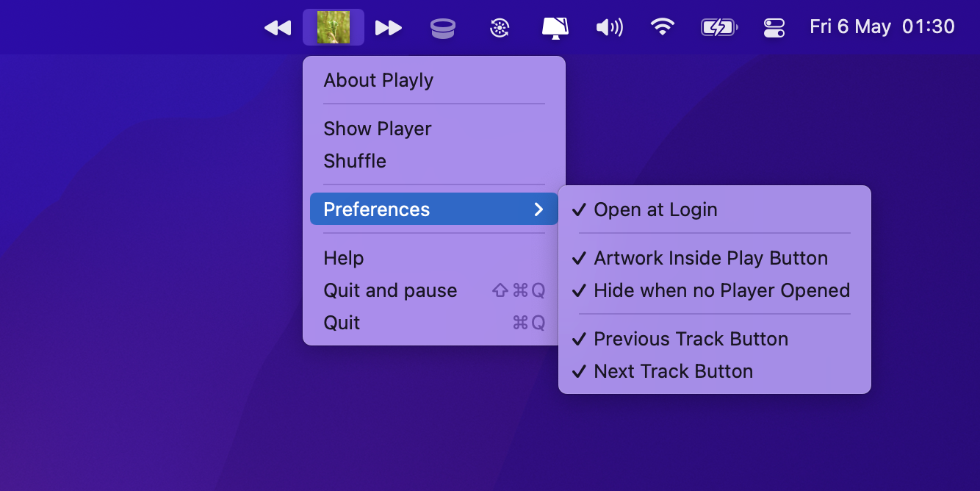The height and width of the screenshot is (491, 980).
Task: Select the Shuffle menu item
Action: 434,161
